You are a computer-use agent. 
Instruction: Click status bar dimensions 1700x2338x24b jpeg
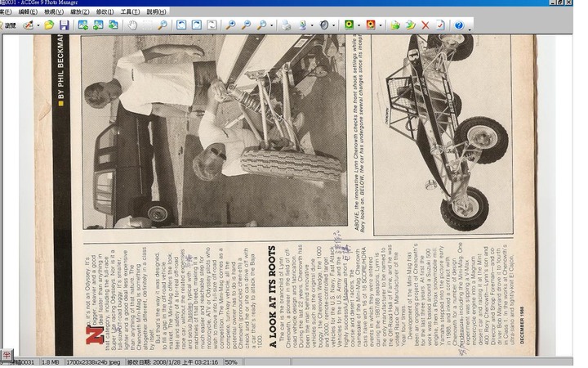[93, 362]
